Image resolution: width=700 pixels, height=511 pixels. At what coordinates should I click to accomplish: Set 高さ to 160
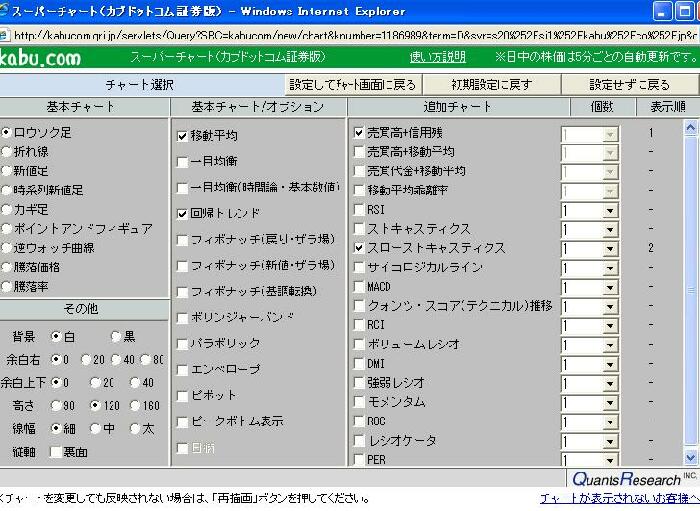tap(135, 405)
